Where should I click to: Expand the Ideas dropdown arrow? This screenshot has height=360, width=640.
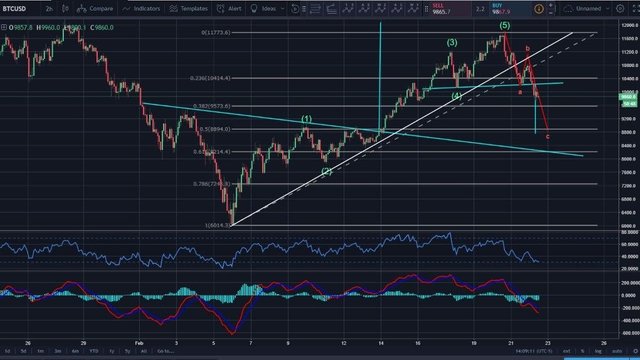click(282, 9)
